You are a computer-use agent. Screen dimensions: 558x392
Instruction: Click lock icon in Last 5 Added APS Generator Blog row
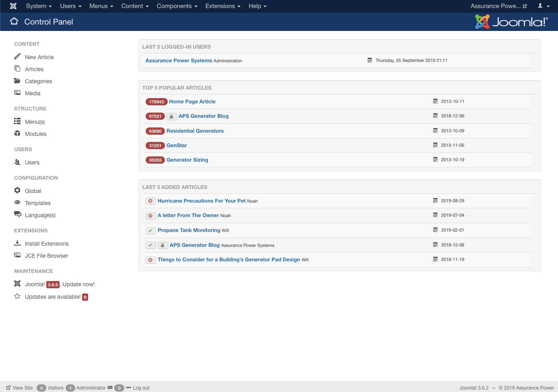pos(163,245)
